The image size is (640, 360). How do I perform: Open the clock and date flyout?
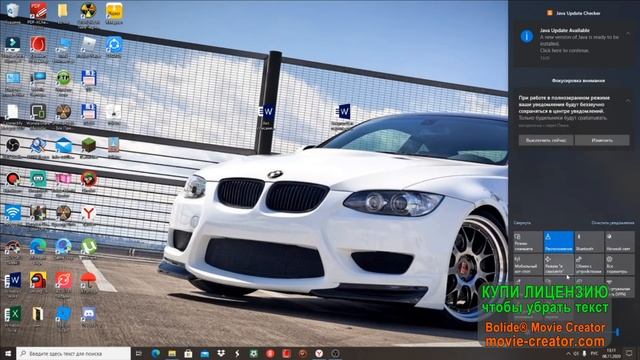611,353
